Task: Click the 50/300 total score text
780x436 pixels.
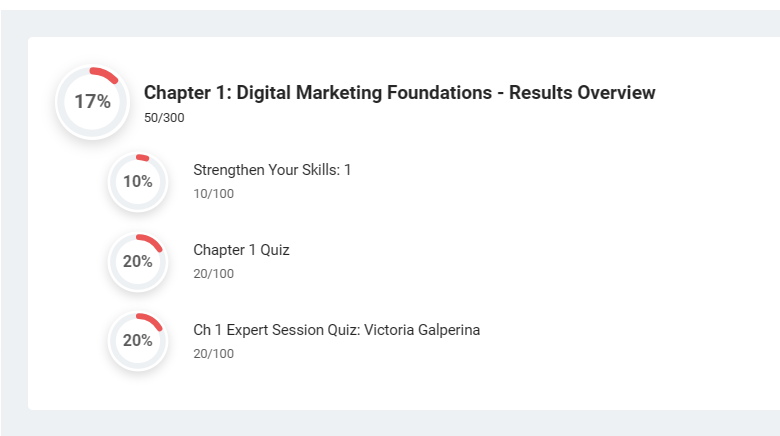Action: [x=164, y=118]
